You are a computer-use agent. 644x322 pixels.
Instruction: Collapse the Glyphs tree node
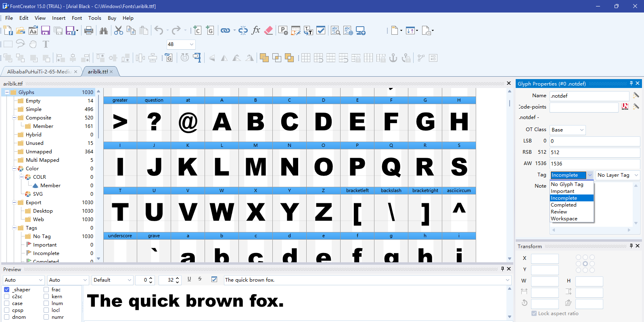coord(7,92)
